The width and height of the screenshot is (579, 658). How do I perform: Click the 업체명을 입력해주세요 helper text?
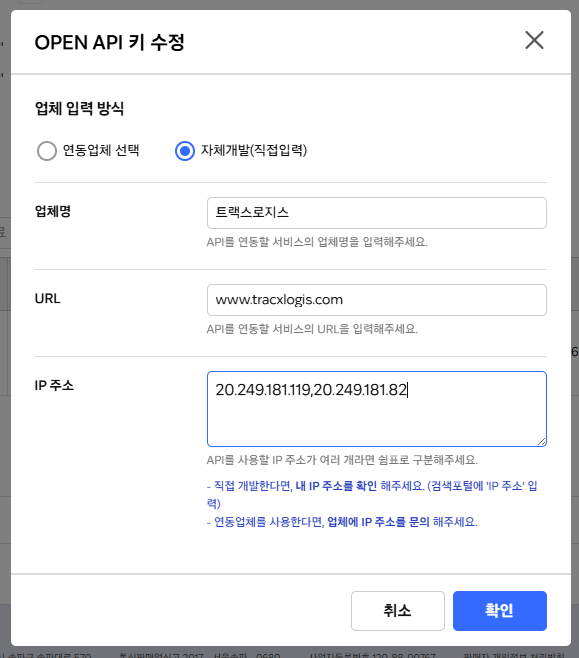[x=317, y=242]
